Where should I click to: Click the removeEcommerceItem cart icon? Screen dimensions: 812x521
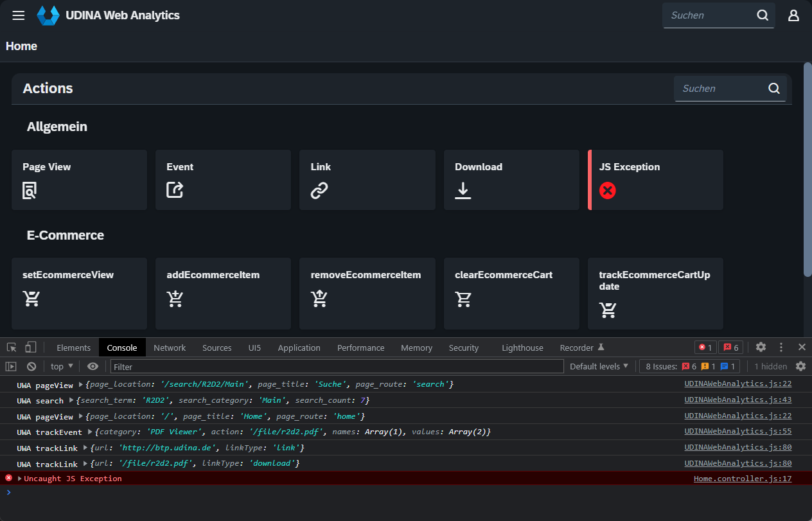click(x=319, y=298)
